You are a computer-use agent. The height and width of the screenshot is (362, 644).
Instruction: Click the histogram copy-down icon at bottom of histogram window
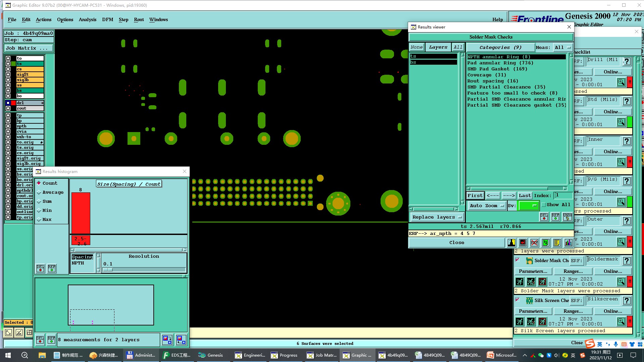pos(167,340)
